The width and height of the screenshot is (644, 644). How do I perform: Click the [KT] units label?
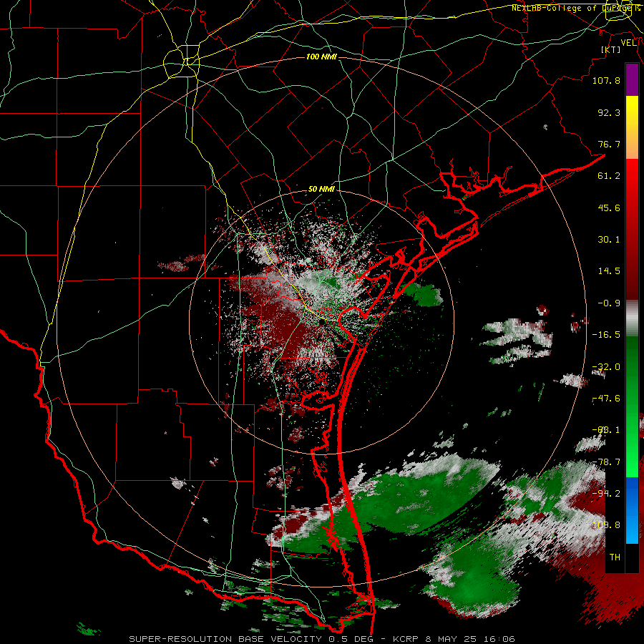click(611, 49)
